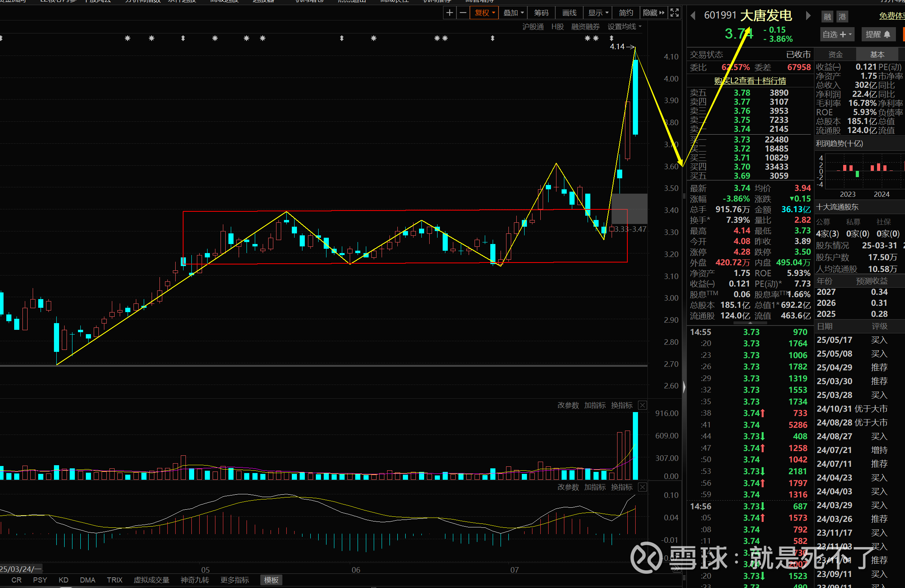Image resolution: width=905 pixels, height=588 pixels.
Task: Click the 3.33-3.47 gap label
Action: click(631, 229)
